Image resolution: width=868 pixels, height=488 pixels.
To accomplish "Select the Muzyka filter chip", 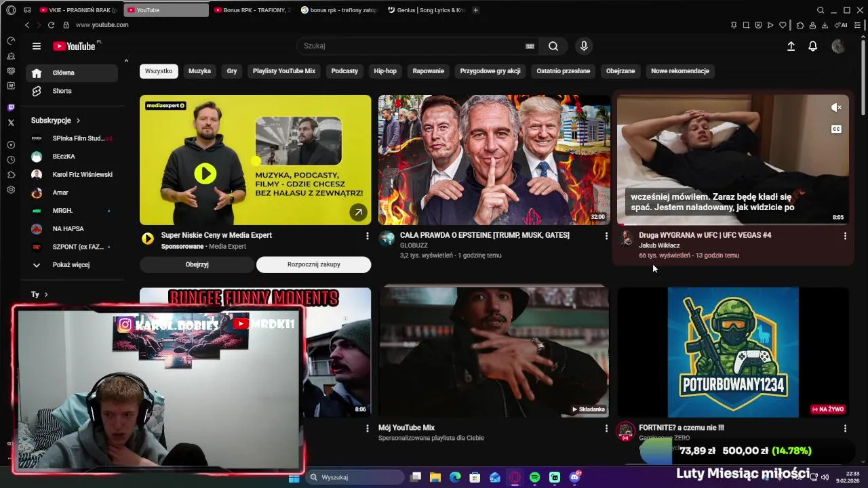I will (199, 71).
